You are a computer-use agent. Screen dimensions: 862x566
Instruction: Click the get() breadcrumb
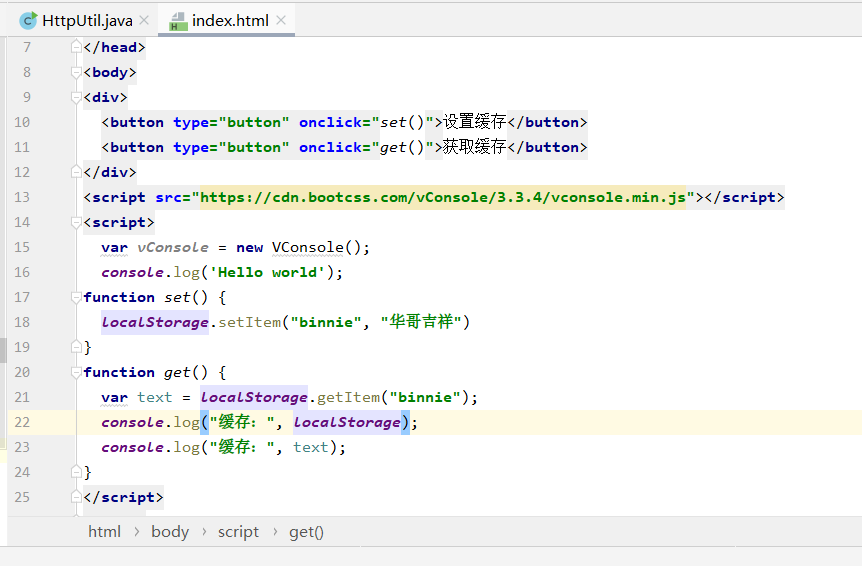point(306,531)
